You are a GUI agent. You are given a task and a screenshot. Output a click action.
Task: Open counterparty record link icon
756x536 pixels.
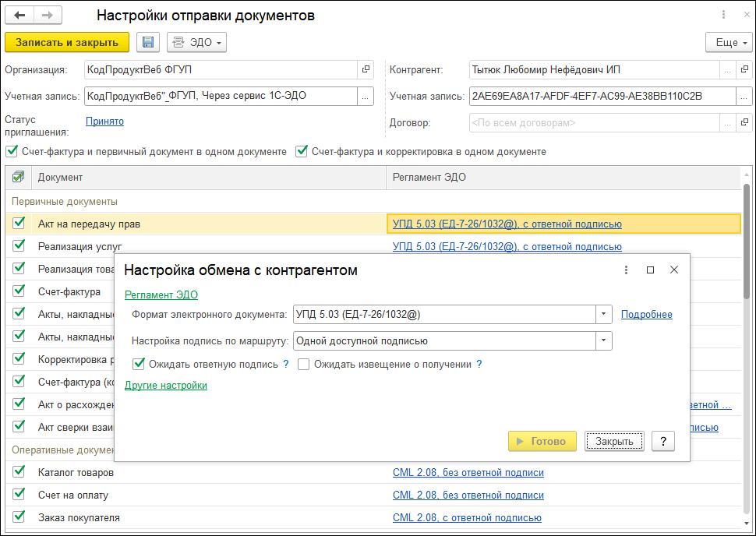(744, 70)
